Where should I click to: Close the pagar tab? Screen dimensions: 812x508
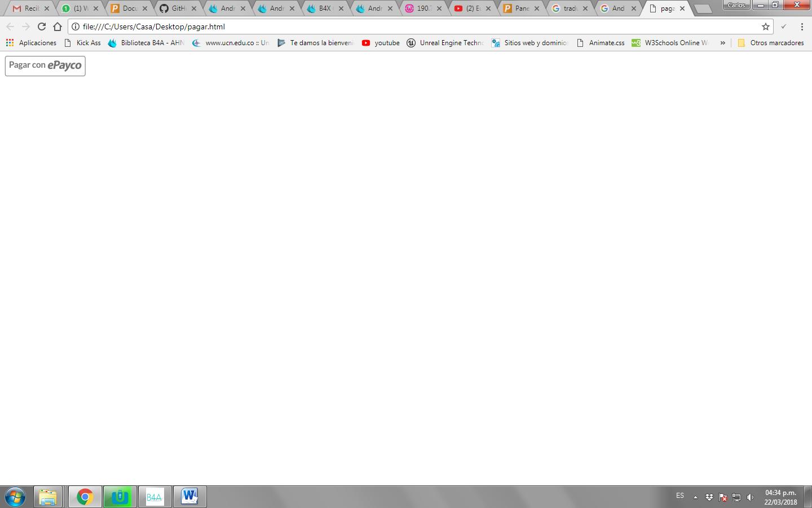(682, 8)
